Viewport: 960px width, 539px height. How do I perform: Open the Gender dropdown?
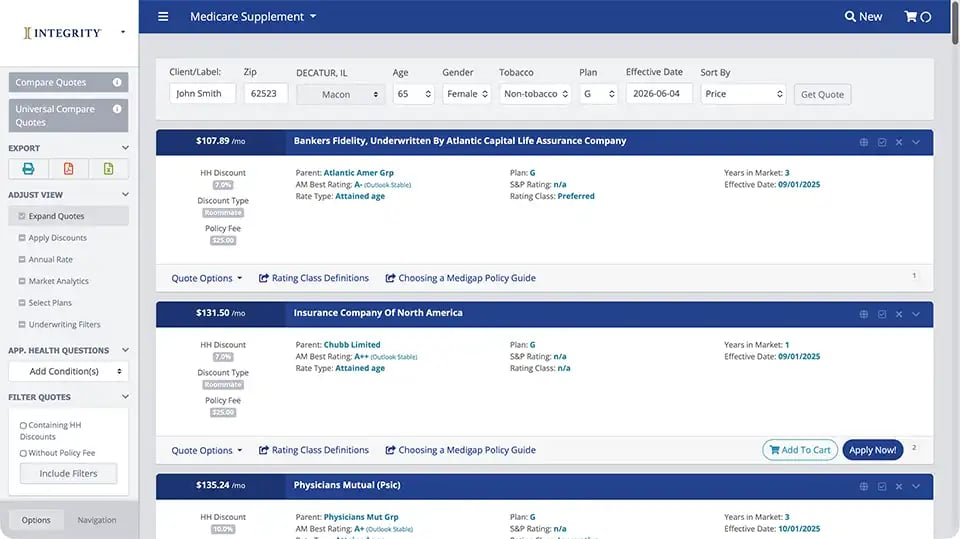(x=467, y=94)
